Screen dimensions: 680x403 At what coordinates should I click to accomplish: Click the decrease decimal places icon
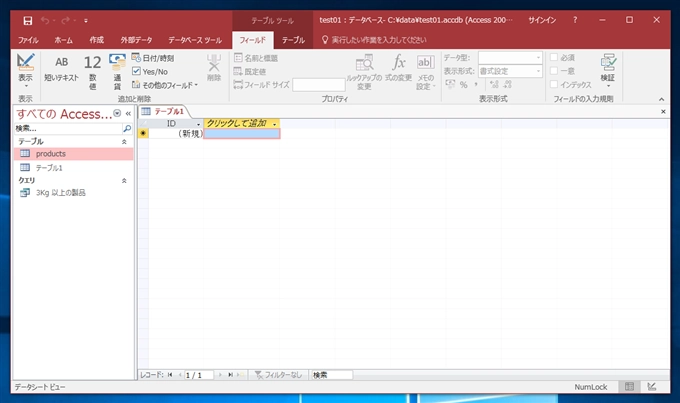[x=507, y=85]
